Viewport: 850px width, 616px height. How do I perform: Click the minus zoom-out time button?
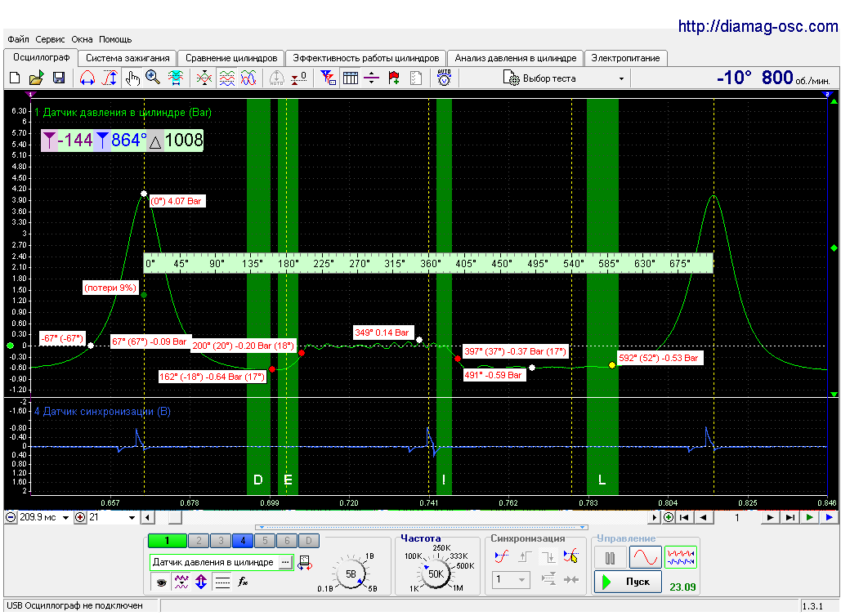coord(11,517)
